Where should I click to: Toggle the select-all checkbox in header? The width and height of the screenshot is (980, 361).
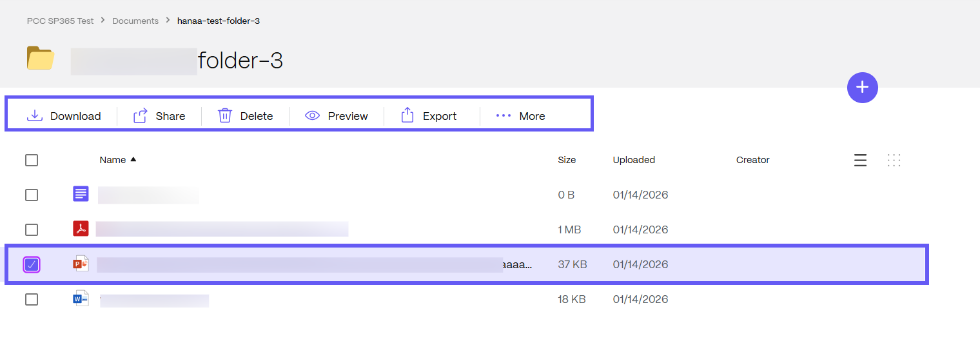coord(32,161)
